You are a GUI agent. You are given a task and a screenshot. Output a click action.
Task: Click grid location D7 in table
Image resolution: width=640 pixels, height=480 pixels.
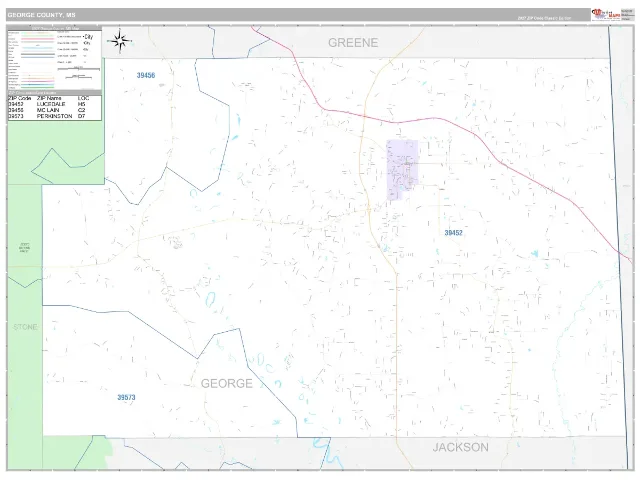coord(81,116)
